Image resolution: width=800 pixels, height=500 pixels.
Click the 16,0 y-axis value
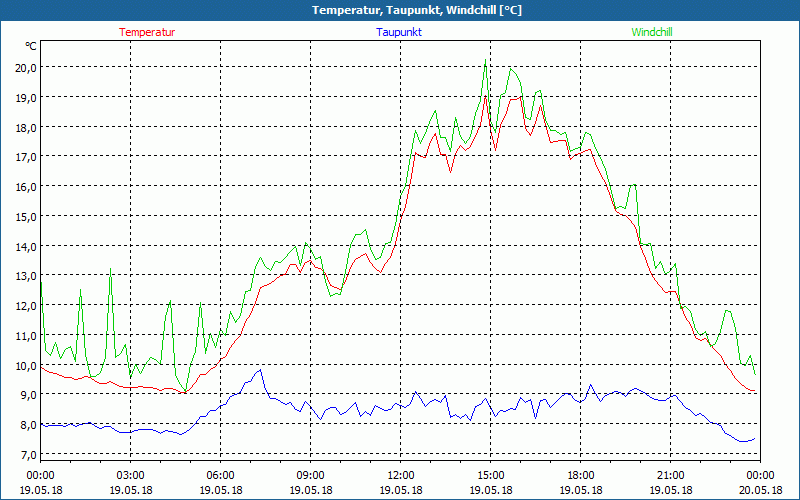pos(26,186)
